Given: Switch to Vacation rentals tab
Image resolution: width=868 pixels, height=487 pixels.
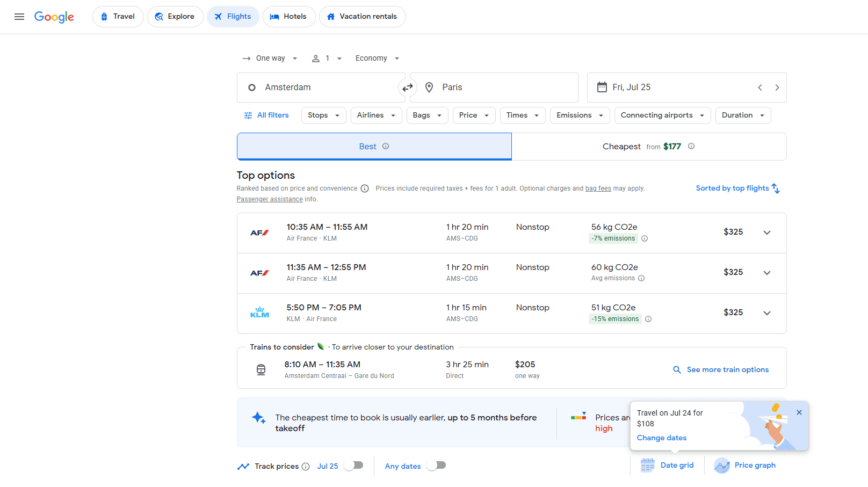Looking at the screenshot, I should 363,17.
